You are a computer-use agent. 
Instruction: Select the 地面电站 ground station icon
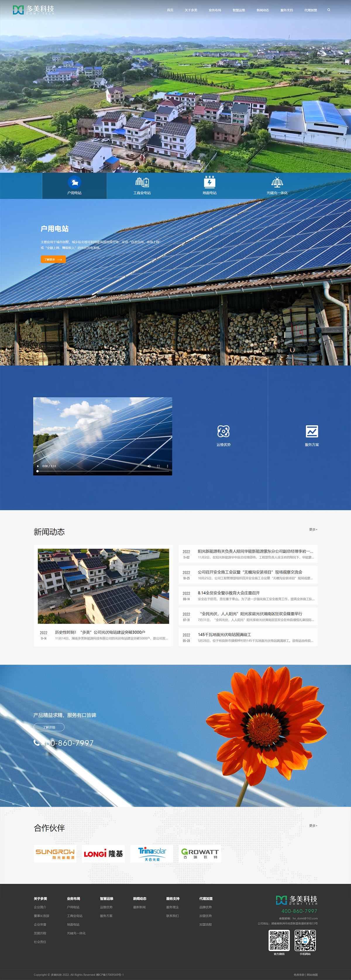point(209,182)
